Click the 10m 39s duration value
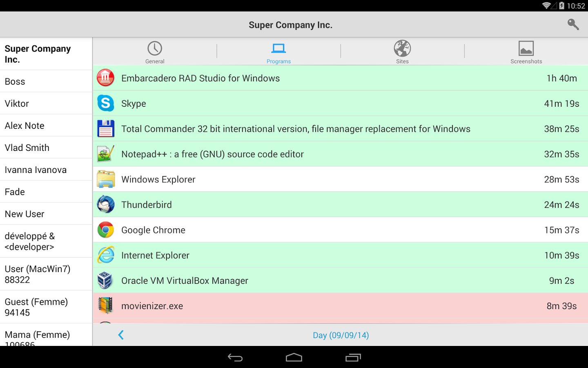 tap(562, 256)
